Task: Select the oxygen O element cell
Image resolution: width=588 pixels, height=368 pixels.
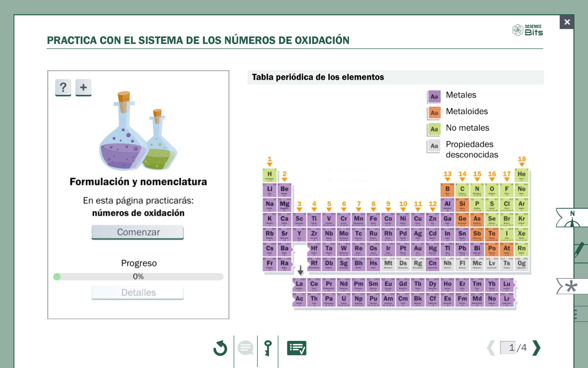Action: pyautogui.click(x=492, y=190)
